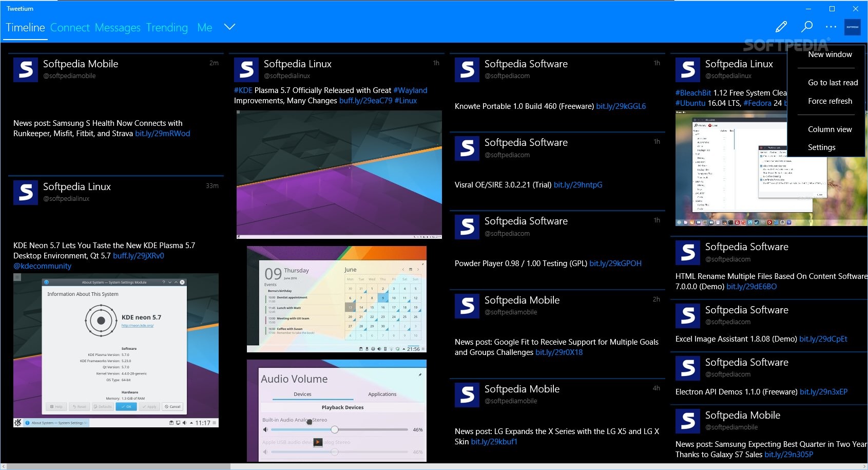Click avatar on the Knowte Portable tweet
Image resolution: width=868 pixels, height=470 pixels.
click(467, 70)
